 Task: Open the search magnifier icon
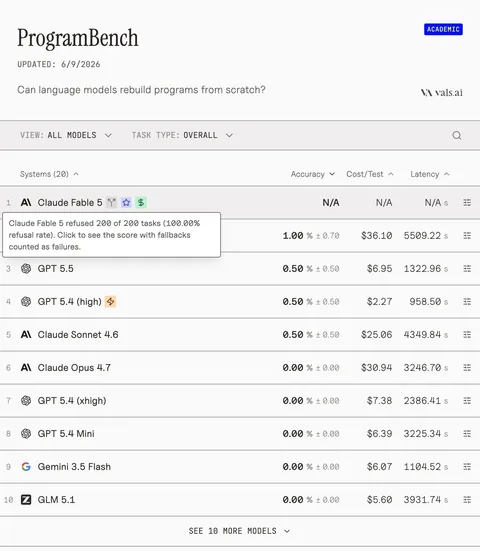[x=456, y=135]
